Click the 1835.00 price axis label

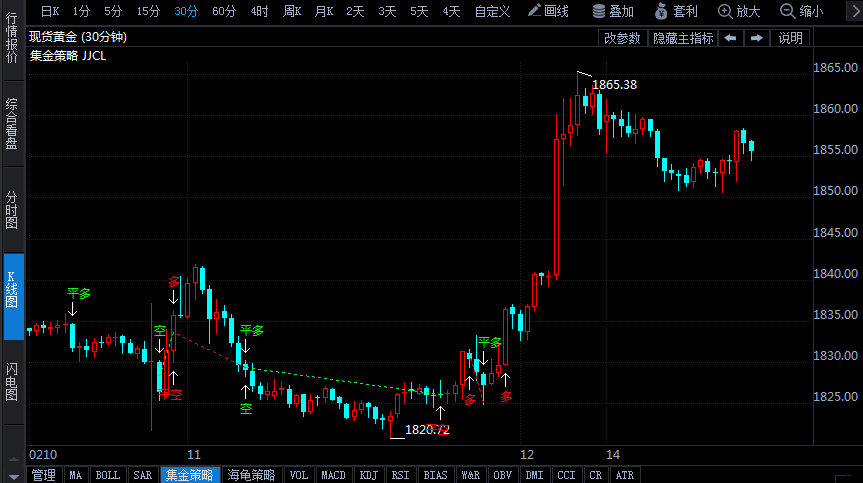[835, 315]
